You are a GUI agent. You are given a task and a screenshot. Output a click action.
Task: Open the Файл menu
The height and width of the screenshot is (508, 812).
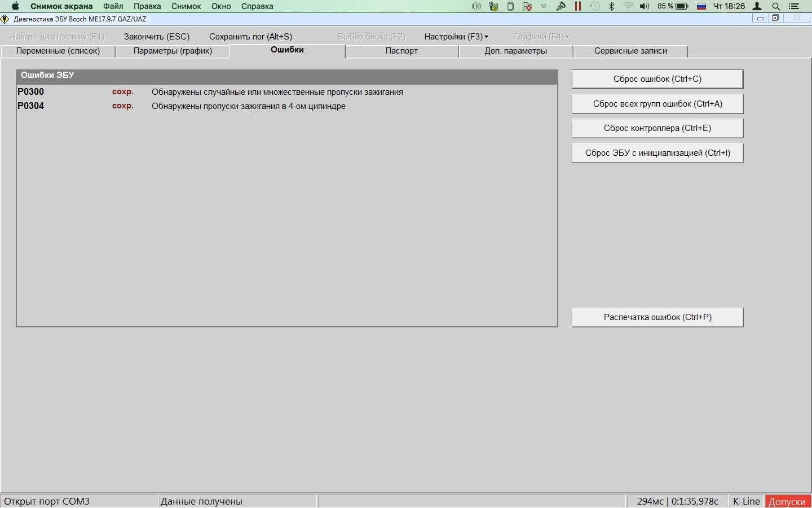pyautogui.click(x=113, y=6)
